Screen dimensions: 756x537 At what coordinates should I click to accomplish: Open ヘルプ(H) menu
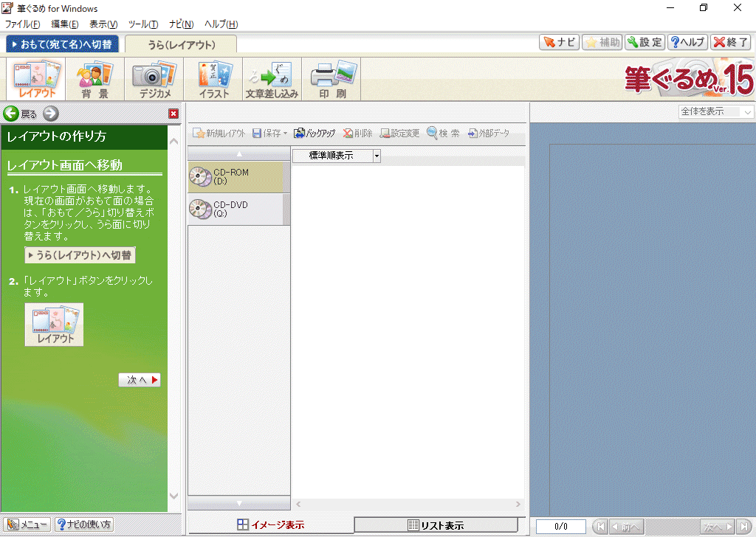tap(221, 24)
